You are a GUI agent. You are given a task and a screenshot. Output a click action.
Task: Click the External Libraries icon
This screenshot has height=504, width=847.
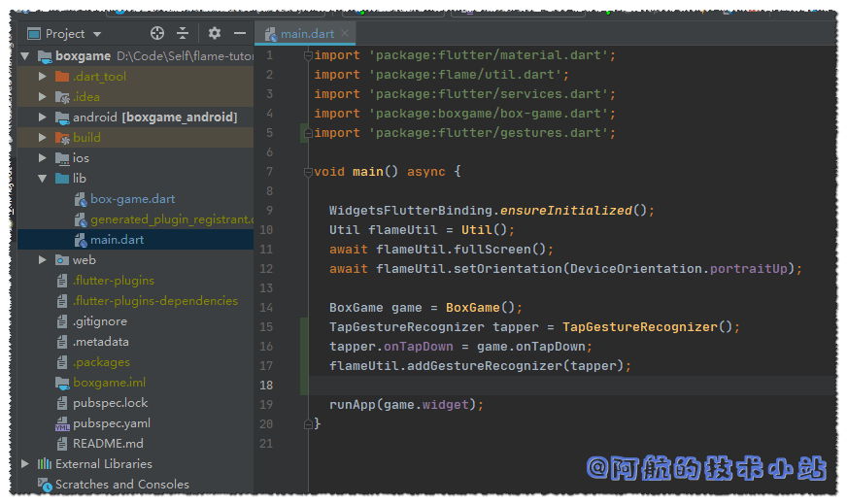pos(45,464)
